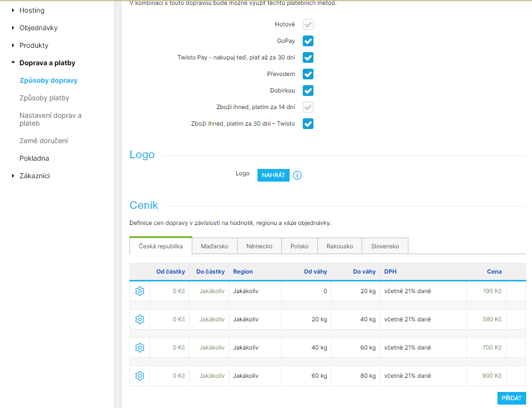
Task: Sort by DPH column header
Action: (x=390, y=272)
